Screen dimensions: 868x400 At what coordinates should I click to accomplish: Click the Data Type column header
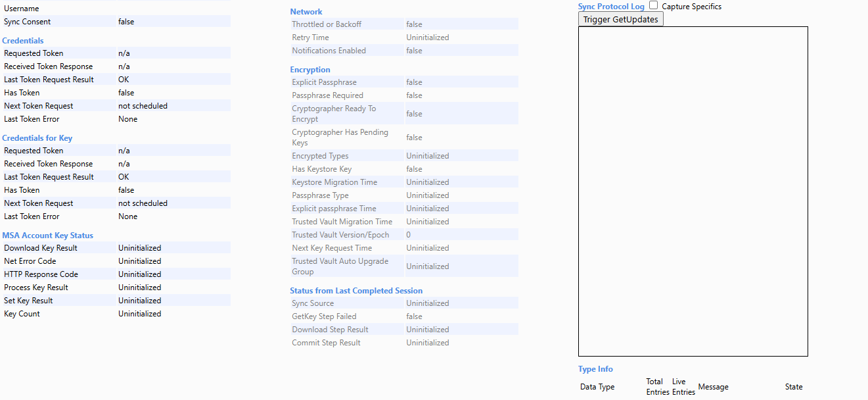597,387
